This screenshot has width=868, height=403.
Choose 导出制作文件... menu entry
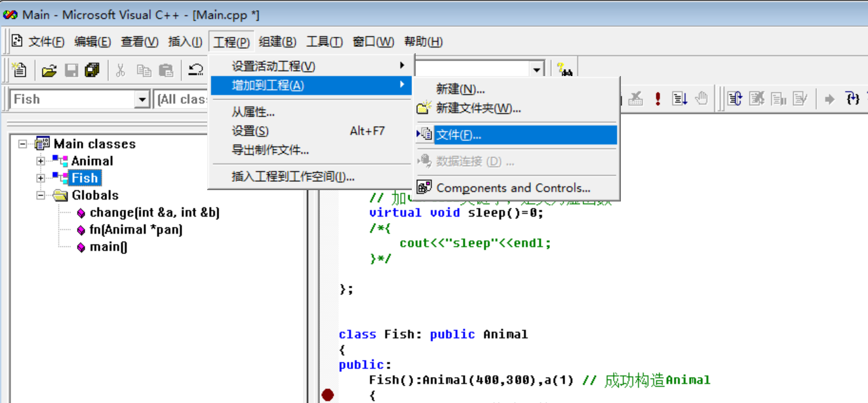(x=310, y=150)
